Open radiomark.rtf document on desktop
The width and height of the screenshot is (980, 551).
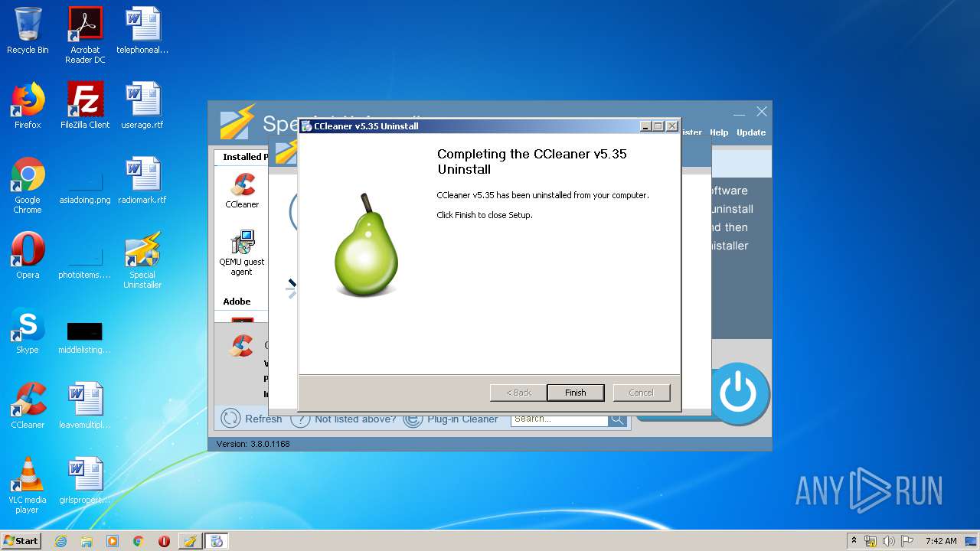(x=142, y=181)
